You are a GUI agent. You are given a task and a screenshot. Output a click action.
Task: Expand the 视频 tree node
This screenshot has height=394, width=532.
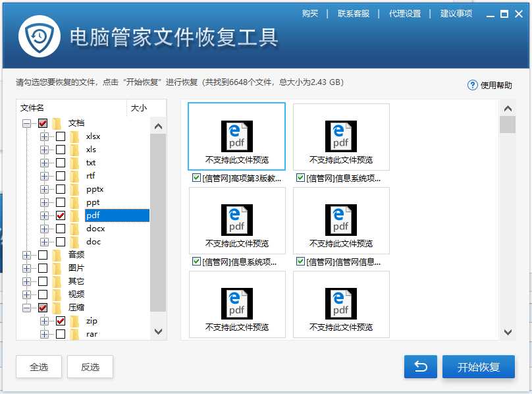tap(26, 295)
